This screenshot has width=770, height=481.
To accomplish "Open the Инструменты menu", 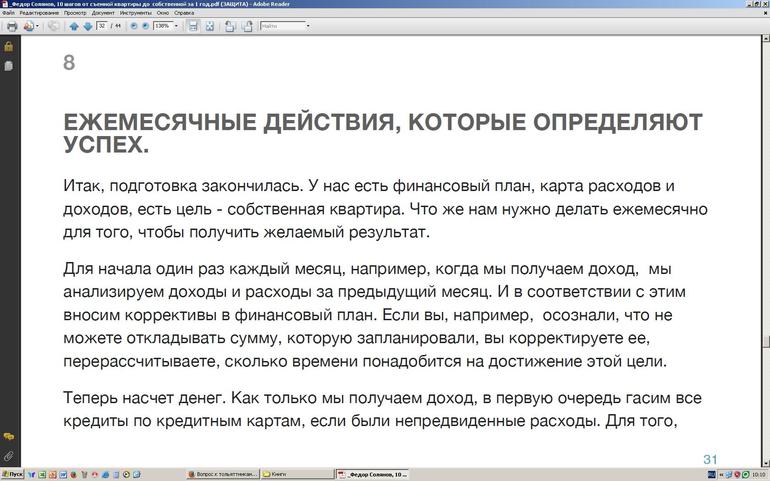I will pos(135,12).
